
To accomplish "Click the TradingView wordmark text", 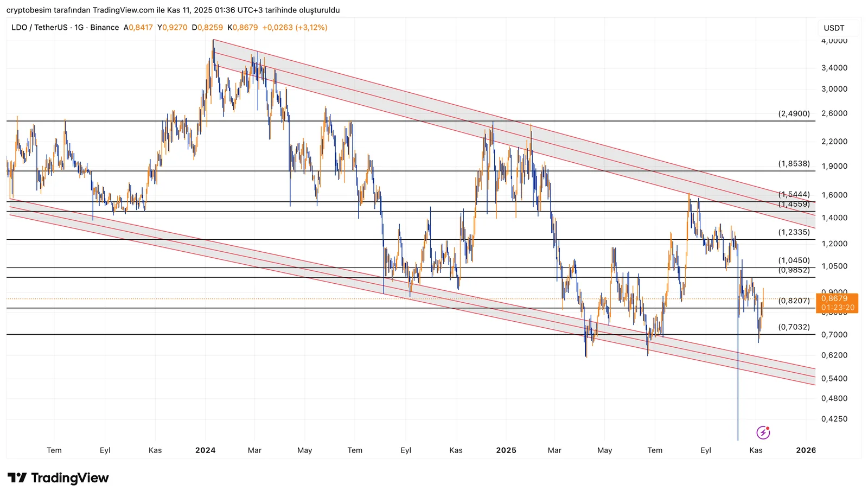I will 69,478.
